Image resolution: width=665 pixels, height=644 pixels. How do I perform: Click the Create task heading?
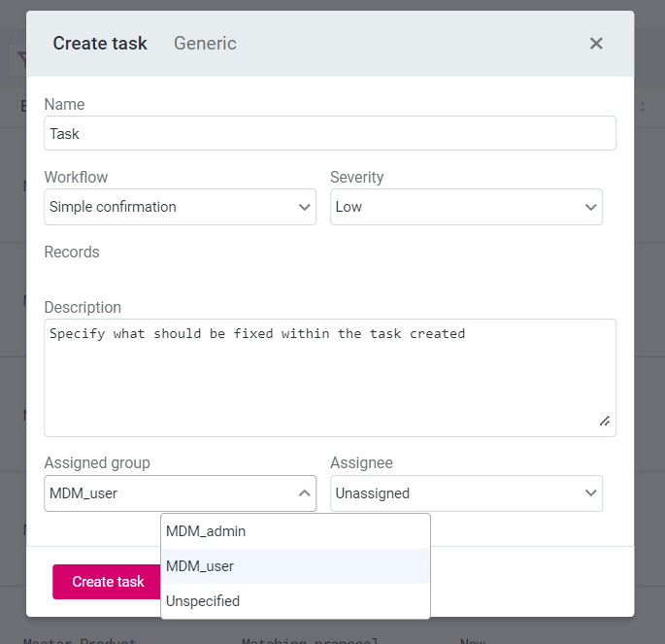(x=100, y=44)
